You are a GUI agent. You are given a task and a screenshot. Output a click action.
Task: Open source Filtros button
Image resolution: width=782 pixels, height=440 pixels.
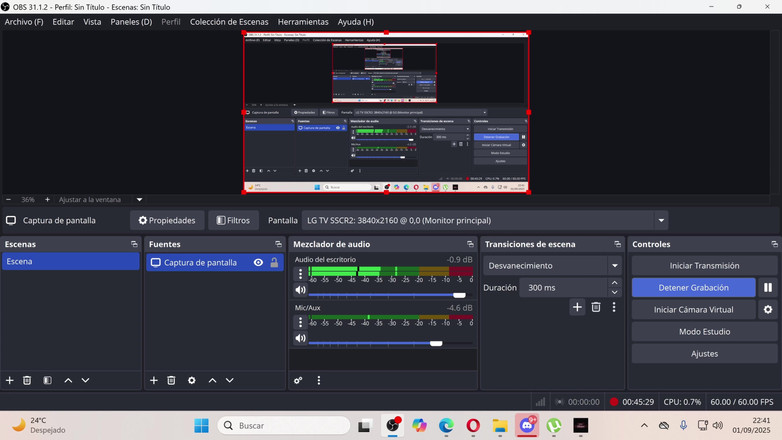tap(233, 220)
